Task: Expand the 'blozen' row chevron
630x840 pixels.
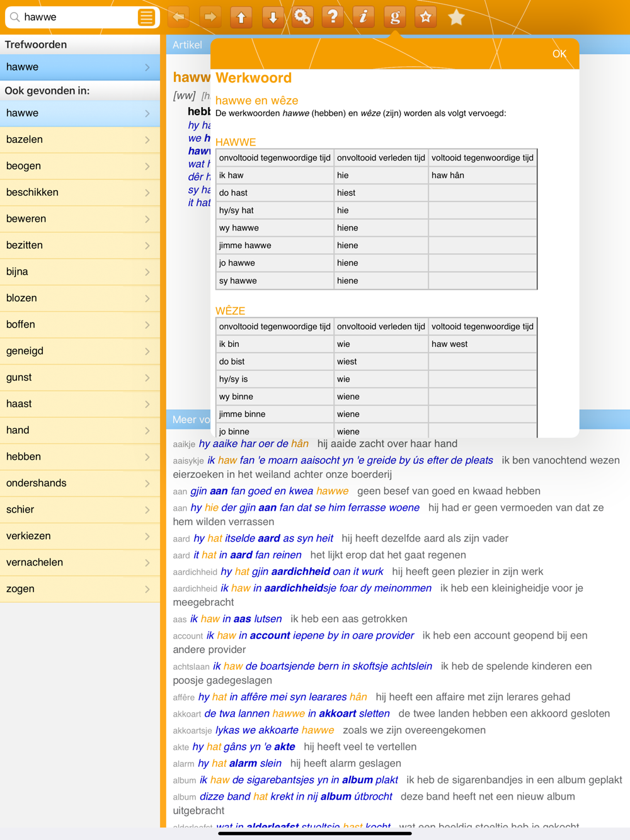Action: 147,298
